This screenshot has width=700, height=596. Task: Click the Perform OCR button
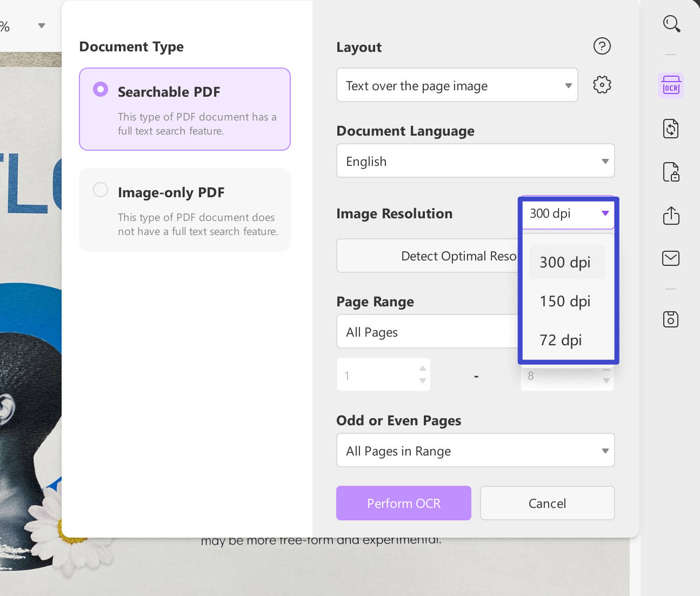(403, 503)
